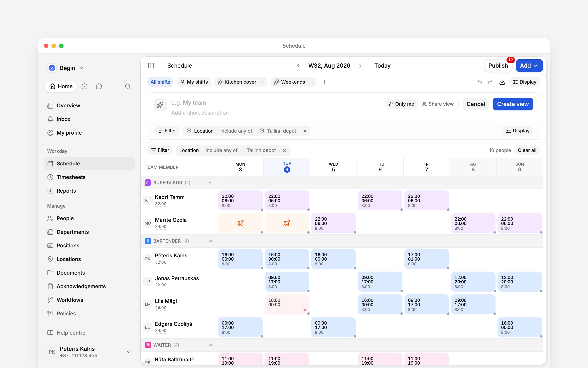This screenshot has height=368, width=588.
Task: Click the Publish button
Action: pos(498,66)
